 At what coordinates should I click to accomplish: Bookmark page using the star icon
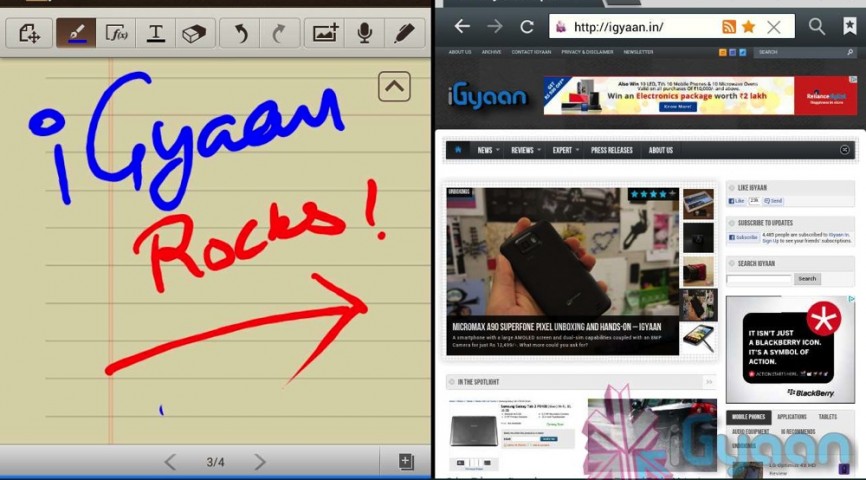pos(748,27)
